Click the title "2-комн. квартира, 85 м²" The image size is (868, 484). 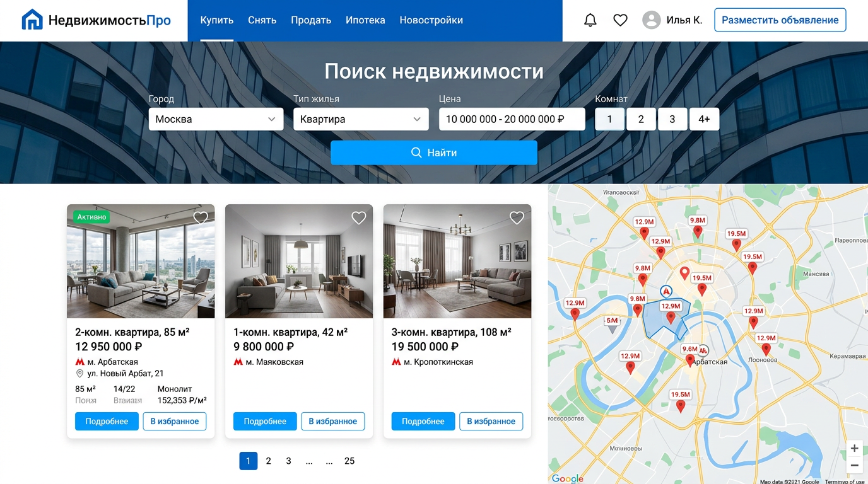tap(132, 332)
